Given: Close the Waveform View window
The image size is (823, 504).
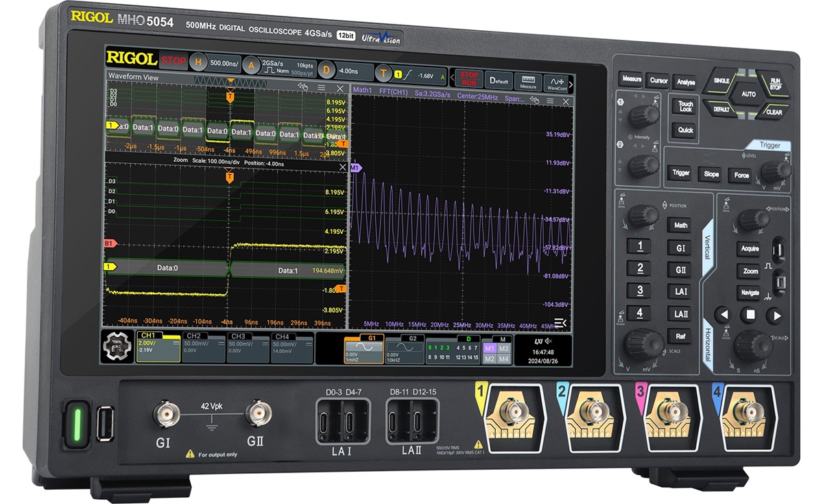Looking at the screenshot, I should [x=339, y=89].
